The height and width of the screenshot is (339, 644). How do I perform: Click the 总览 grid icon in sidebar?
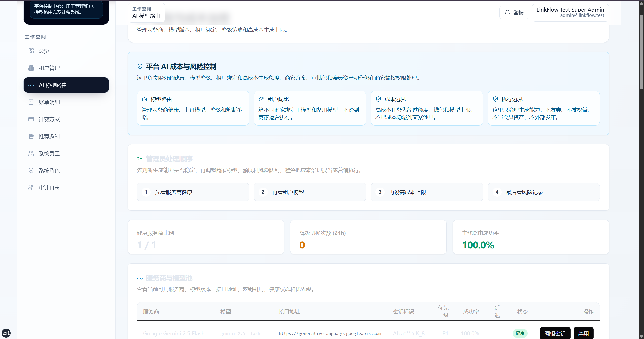point(31,51)
